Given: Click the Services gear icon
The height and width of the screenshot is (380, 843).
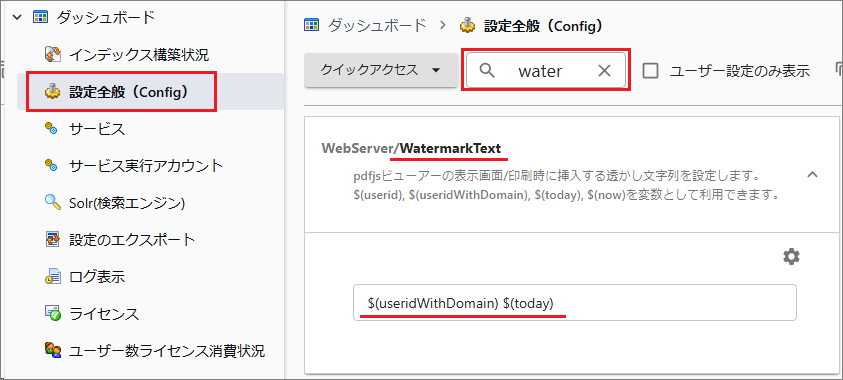Looking at the screenshot, I should tap(51, 129).
